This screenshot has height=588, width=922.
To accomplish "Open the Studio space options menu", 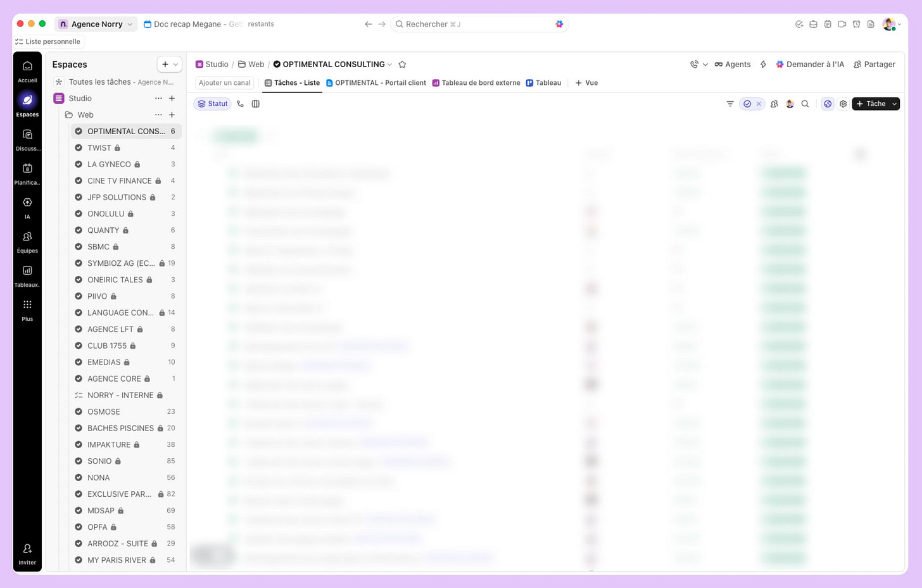I will pyautogui.click(x=158, y=98).
